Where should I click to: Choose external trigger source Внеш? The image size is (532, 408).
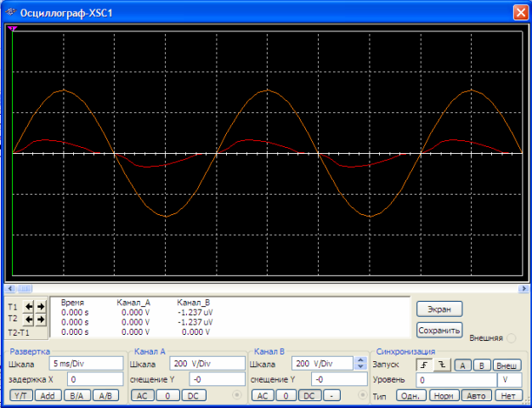[x=507, y=365]
